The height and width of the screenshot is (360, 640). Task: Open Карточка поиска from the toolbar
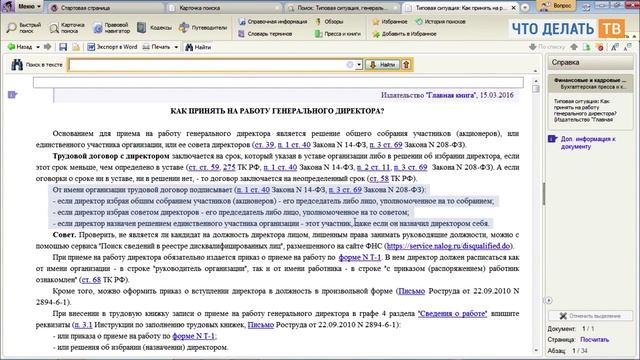pyautogui.click(x=67, y=28)
